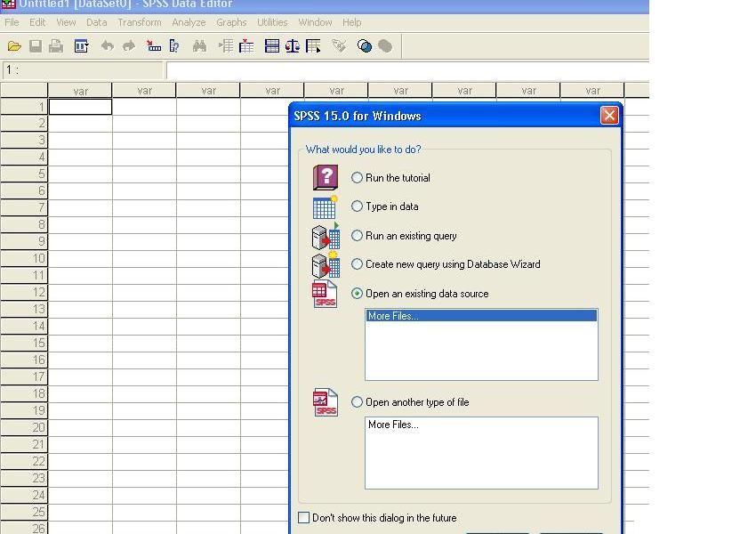Click the icon beside Run an existing query
This screenshot has width=756, height=534.
[326, 237]
